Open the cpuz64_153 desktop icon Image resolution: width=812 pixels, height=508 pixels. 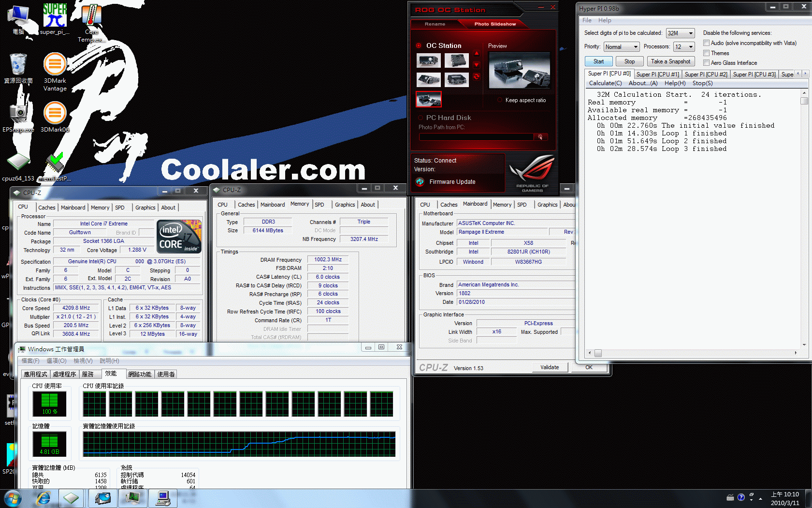18,167
